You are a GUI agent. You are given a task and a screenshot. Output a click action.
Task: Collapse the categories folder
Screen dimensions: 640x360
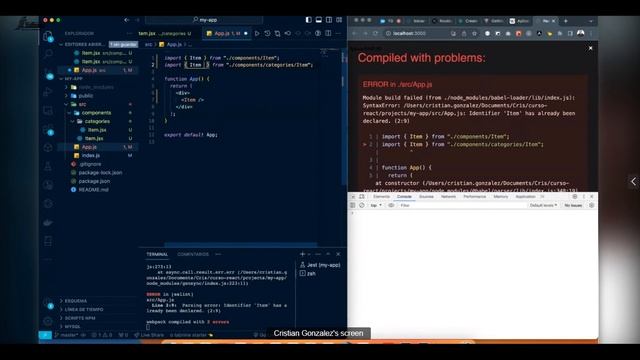tap(97, 121)
